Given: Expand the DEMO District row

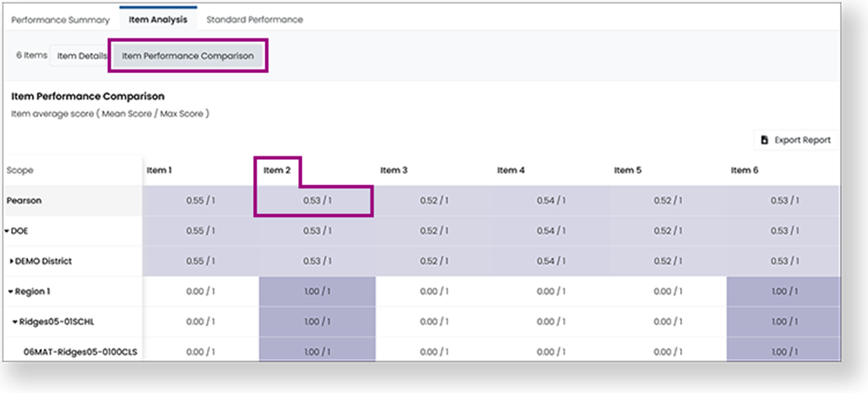Looking at the screenshot, I should tap(11, 261).
